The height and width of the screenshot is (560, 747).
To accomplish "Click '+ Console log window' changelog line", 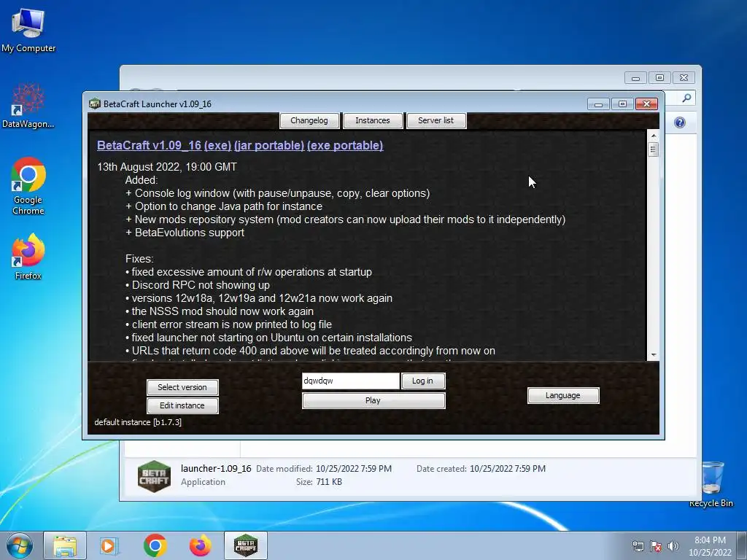I will 277,192.
